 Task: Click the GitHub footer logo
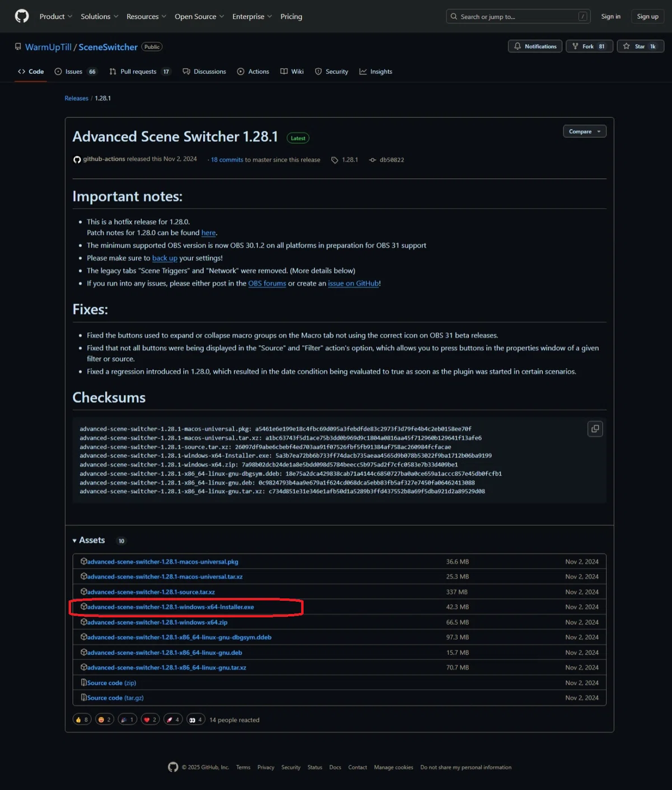pyautogui.click(x=173, y=767)
